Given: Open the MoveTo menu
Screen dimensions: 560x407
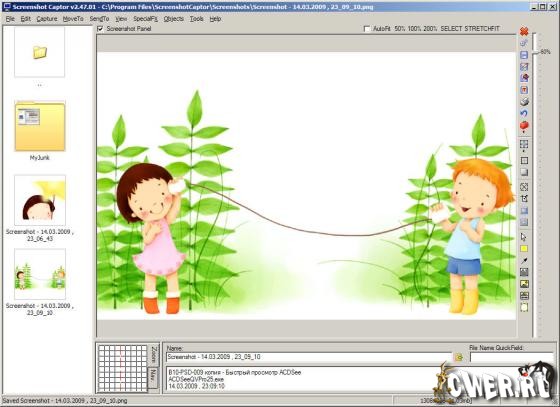Looking at the screenshot, I should tap(73, 19).
